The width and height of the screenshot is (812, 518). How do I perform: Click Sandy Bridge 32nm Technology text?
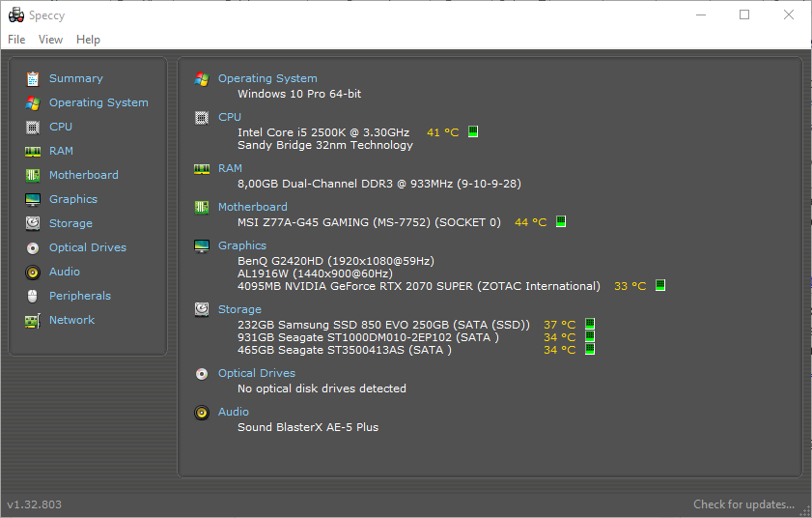325,145
